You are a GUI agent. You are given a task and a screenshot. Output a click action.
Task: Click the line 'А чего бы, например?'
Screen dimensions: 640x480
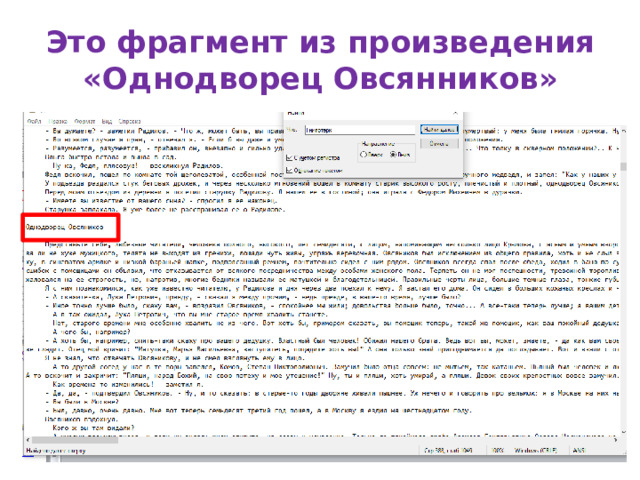pyautogui.click(x=91, y=332)
